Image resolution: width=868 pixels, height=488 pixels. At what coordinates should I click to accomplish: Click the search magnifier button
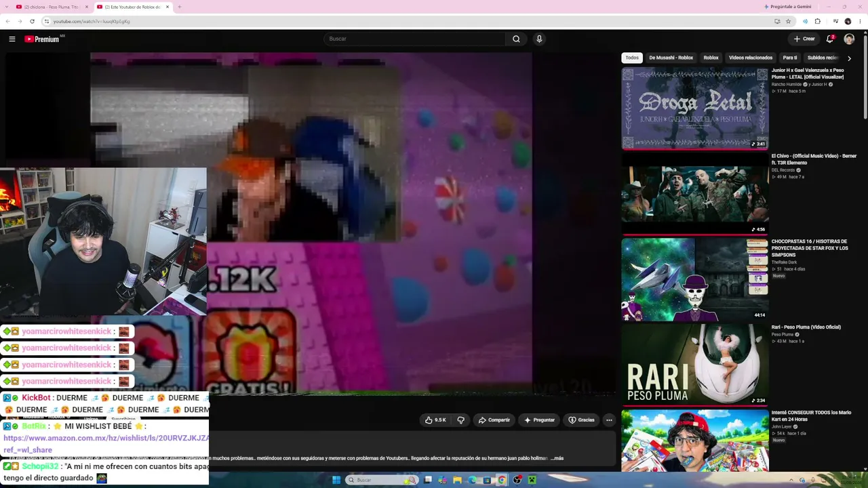pos(516,39)
